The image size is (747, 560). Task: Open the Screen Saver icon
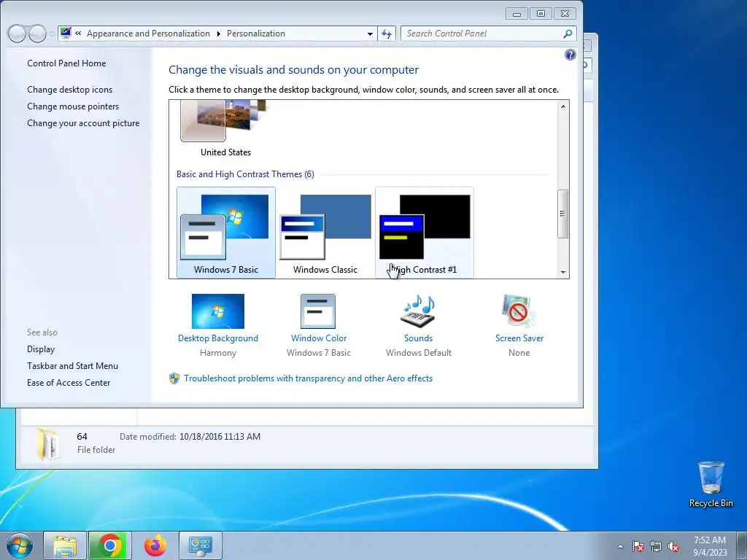[x=519, y=311]
